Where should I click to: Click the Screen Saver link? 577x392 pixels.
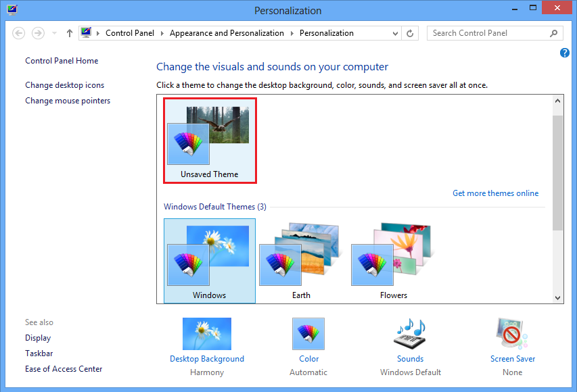click(513, 358)
